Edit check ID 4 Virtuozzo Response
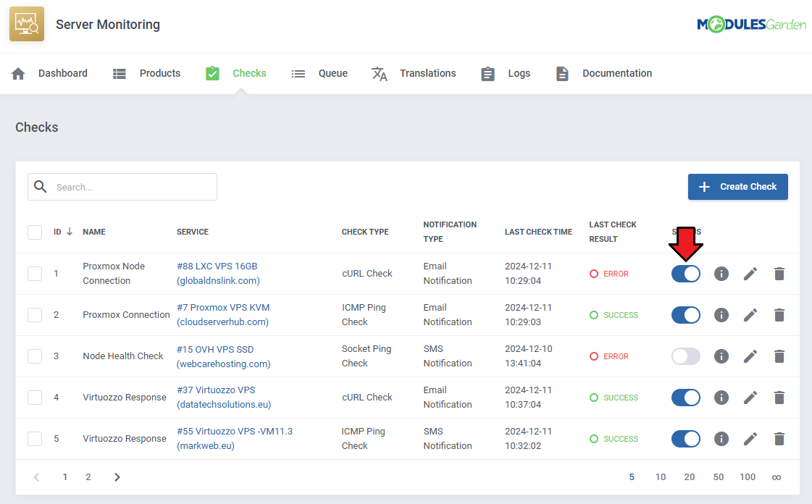Image resolution: width=812 pixels, height=504 pixels. [750, 398]
